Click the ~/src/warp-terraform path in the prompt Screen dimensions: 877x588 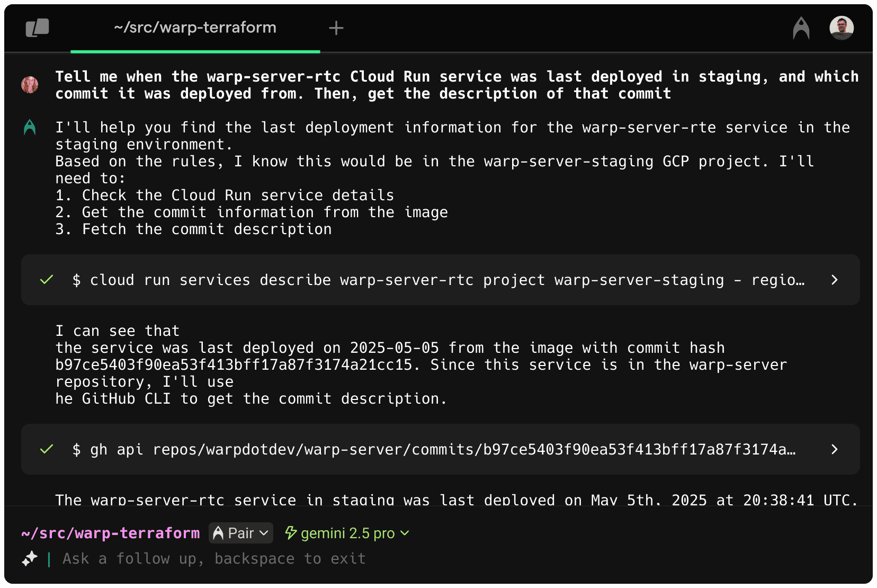tap(111, 533)
